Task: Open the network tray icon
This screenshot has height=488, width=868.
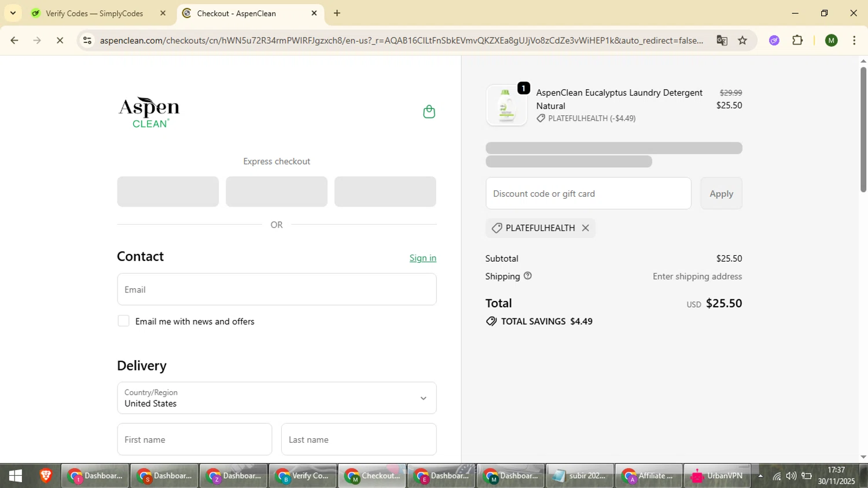Action: (777, 476)
